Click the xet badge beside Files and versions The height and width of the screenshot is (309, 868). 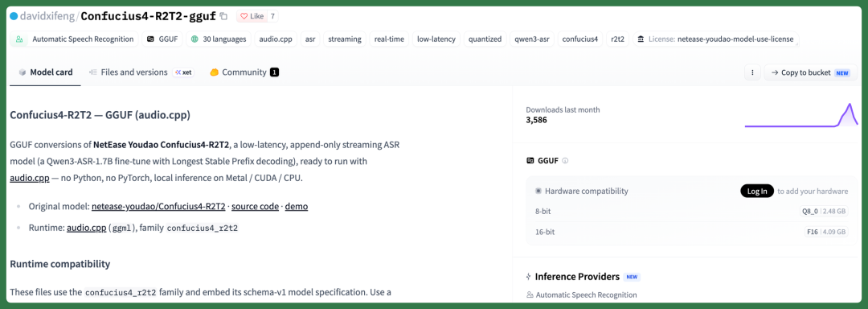pos(183,72)
